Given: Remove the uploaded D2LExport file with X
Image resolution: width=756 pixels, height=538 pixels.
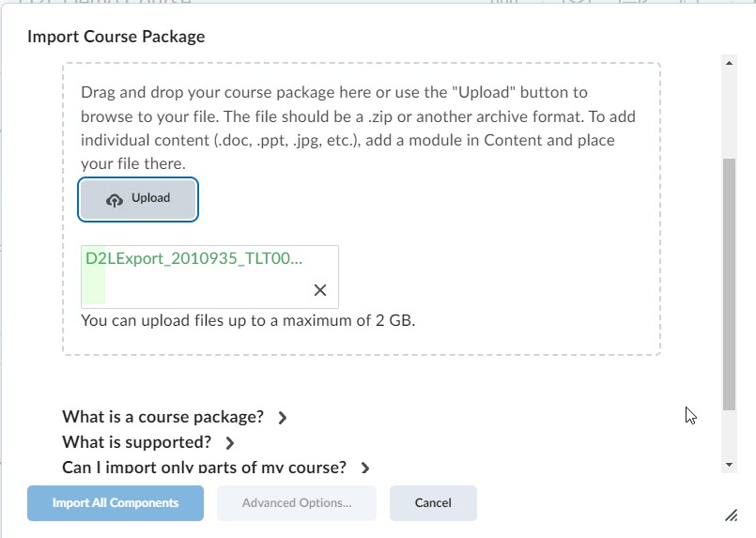Looking at the screenshot, I should coord(319,290).
